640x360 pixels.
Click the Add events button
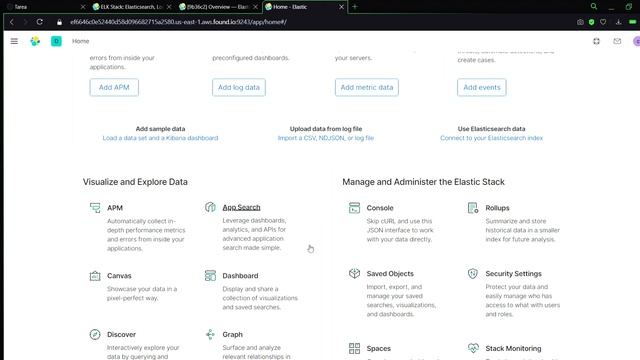[482, 87]
